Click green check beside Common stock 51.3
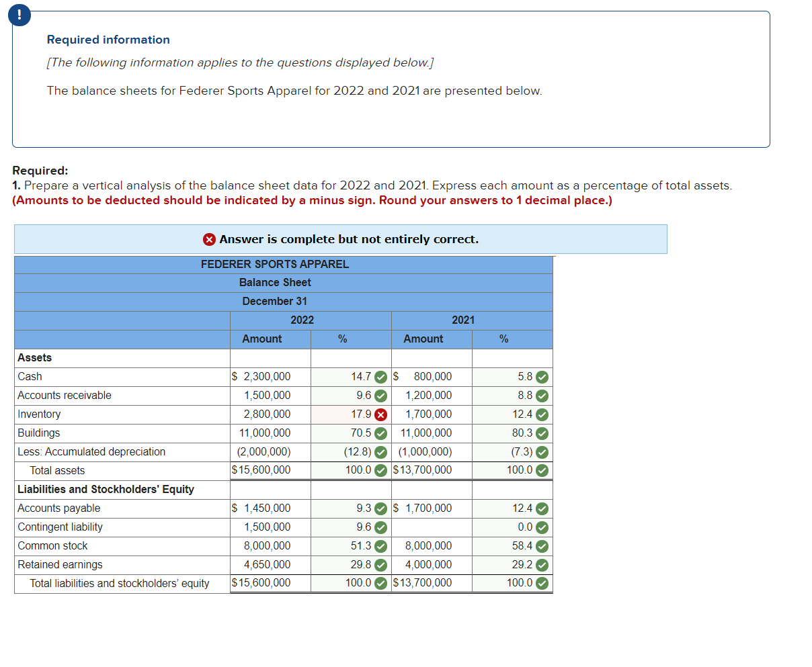The image size is (812, 667). click(x=380, y=546)
